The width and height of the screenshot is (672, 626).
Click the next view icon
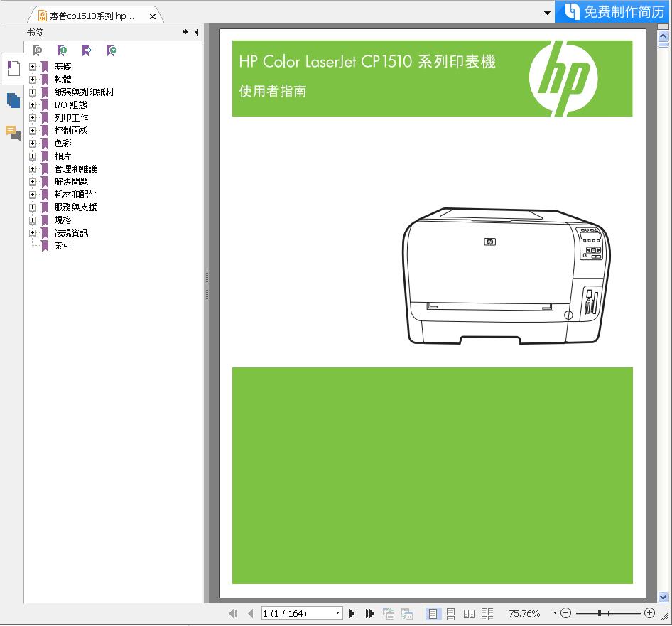click(x=407, y=614)
